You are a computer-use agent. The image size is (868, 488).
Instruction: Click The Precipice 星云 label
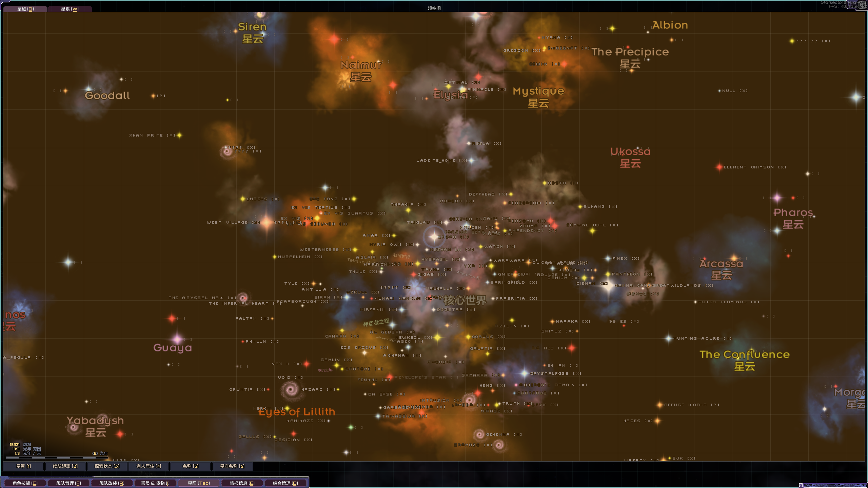pyautogui.click(x=630, y=58)
